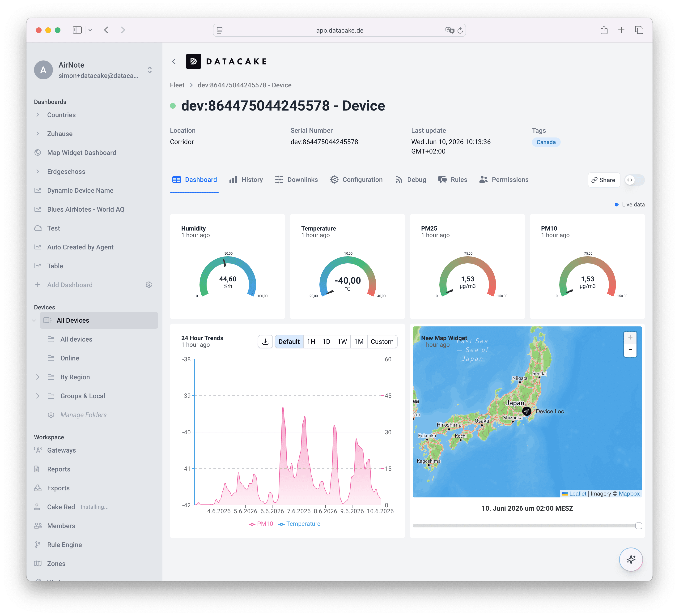Open the AirNote workspace switcher
This screenshot has width=679, height=616.
[149, 70]
